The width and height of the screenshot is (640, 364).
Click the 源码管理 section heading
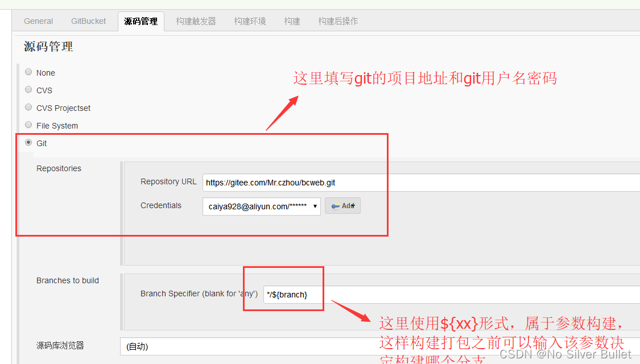[x=48, y=47]
